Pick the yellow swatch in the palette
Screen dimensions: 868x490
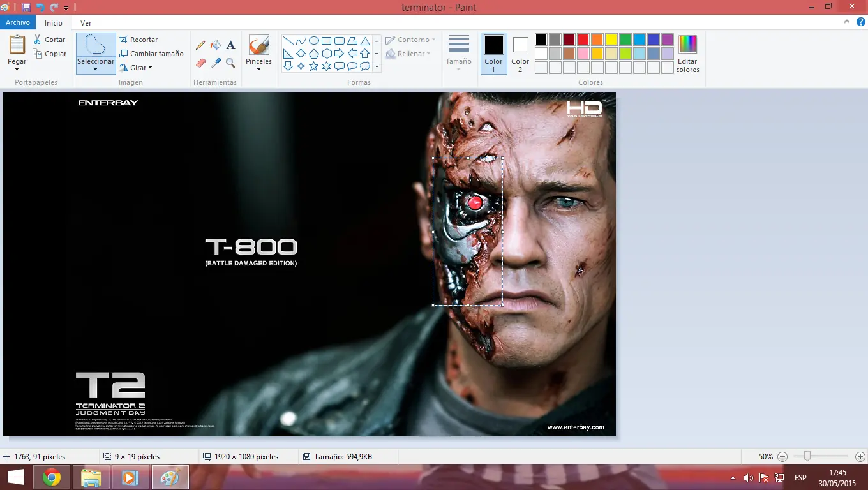point(611,40)
